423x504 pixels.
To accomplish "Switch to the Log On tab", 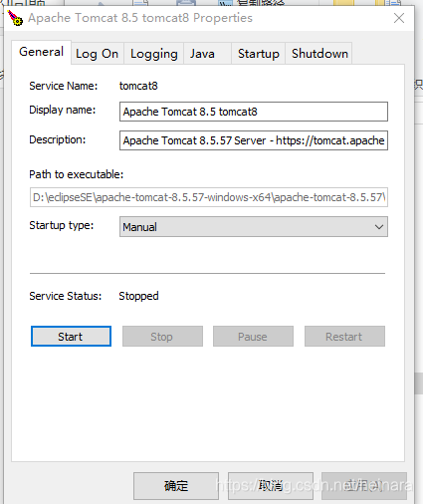I will point(97,54).
